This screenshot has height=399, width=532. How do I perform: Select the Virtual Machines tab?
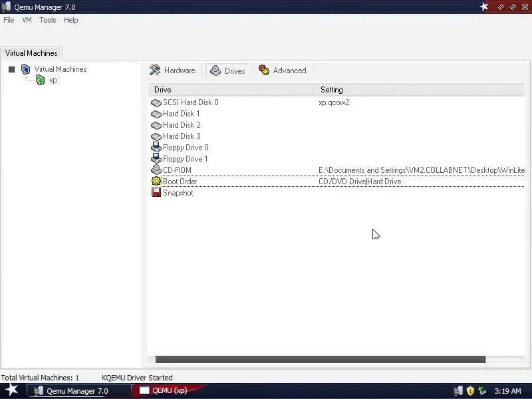coord(31,53)
